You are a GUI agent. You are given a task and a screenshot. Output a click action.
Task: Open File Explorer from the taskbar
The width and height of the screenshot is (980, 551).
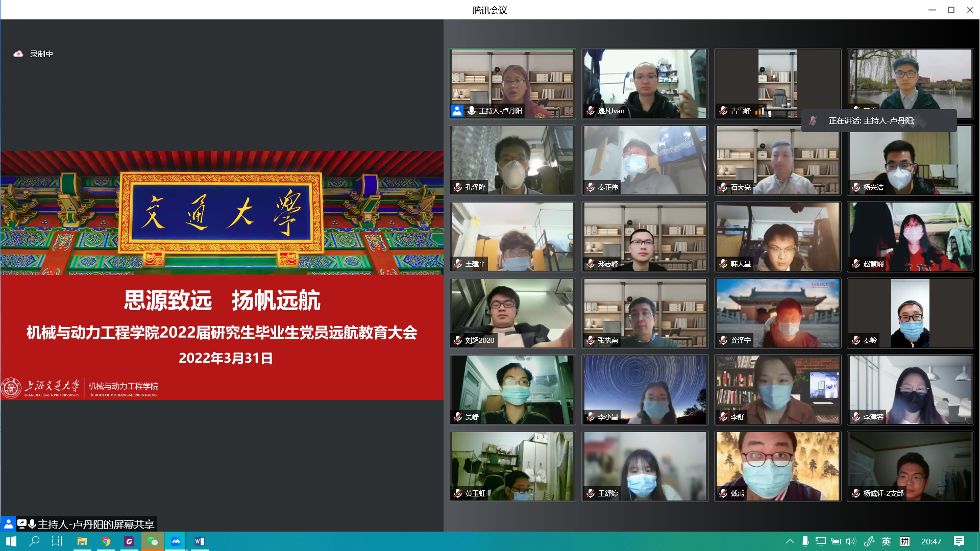coord(82,541)
